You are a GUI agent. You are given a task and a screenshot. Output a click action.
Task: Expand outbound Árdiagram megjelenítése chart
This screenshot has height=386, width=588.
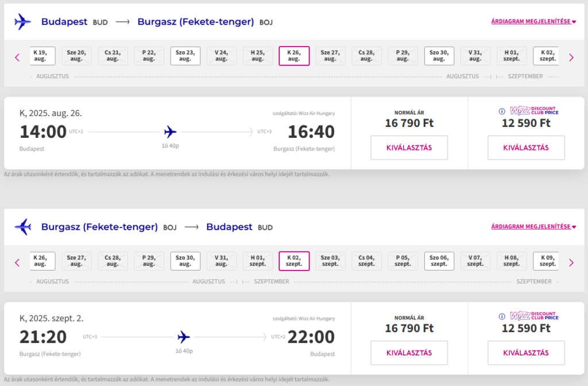pos(533,21)
